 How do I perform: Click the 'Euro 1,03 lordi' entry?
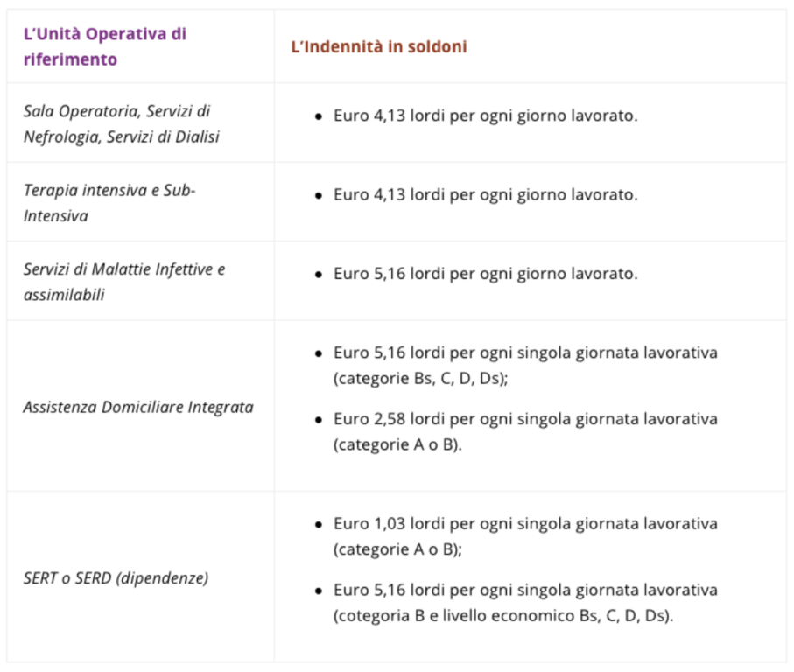pyautogui.click(x=389, y=523)
